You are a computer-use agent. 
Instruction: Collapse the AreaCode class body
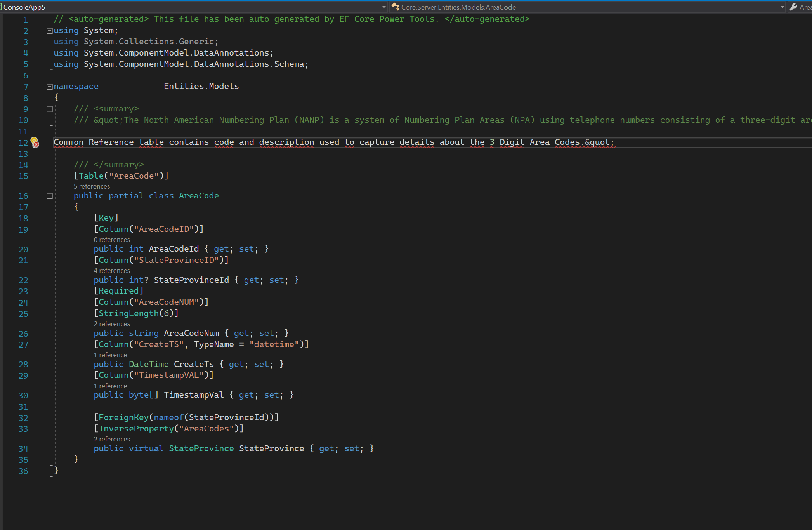click(49, 196)
